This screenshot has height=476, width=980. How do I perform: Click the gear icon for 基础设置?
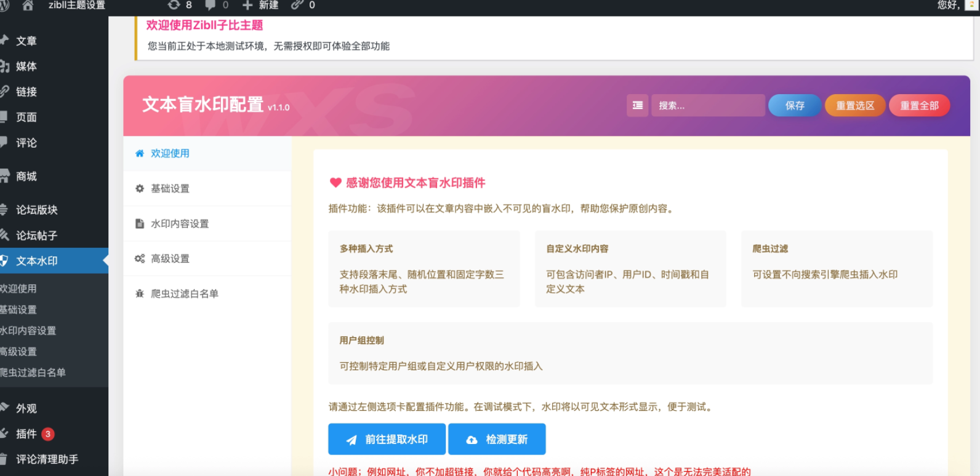click(x=140, y=189)
